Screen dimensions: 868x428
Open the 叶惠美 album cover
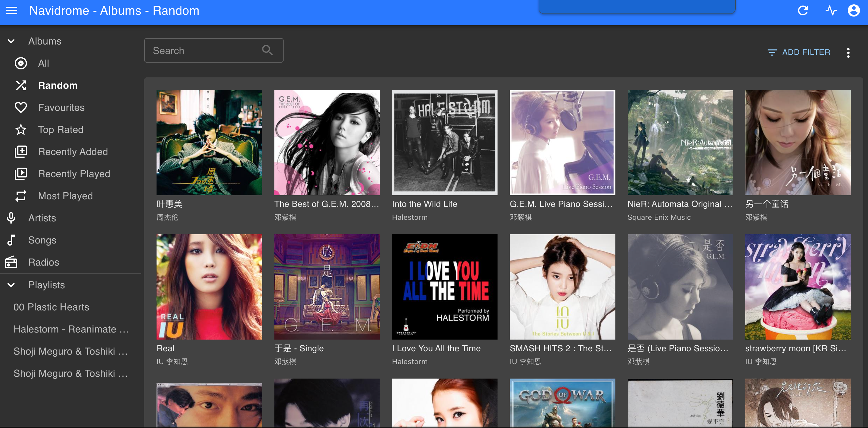[x=209, y=142]
